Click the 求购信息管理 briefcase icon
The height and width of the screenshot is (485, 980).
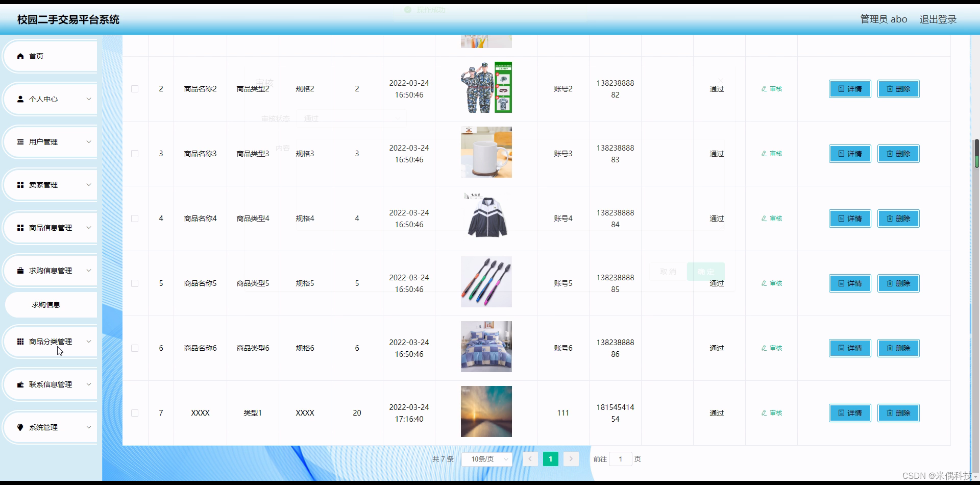[x=20, y=271]
